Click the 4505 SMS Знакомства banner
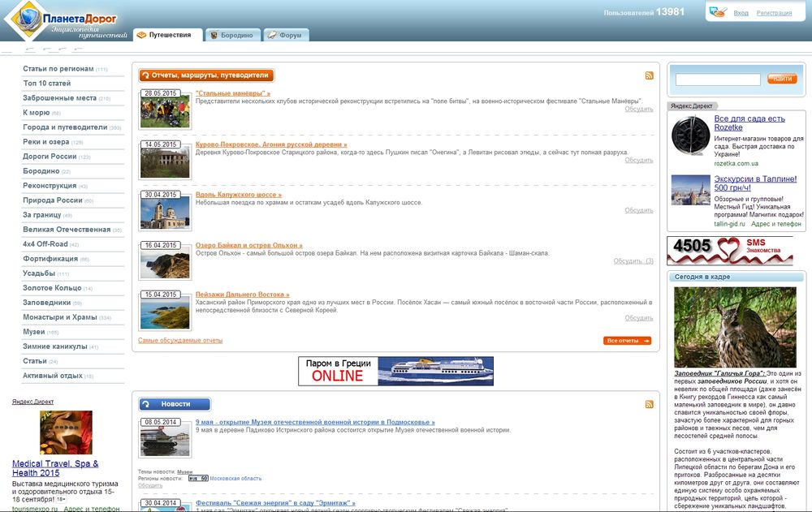 (730, 251)
